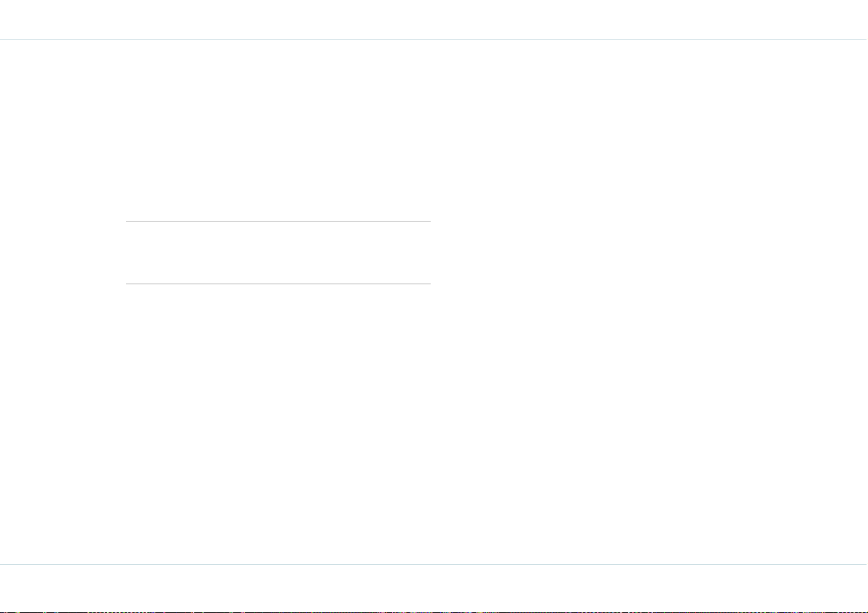Click the left end of the bottom footer line
This screenshot has width=868, height=613.
(x=3, y=564)
